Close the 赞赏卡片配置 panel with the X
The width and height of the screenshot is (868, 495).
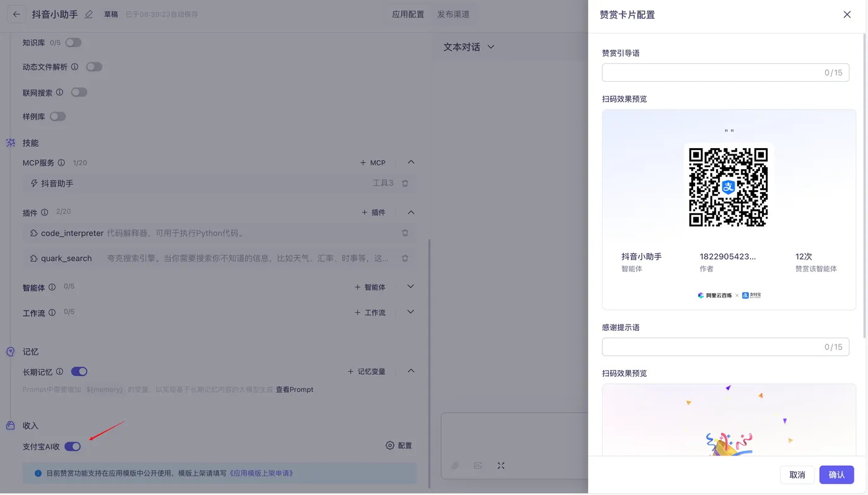[847, 14]
